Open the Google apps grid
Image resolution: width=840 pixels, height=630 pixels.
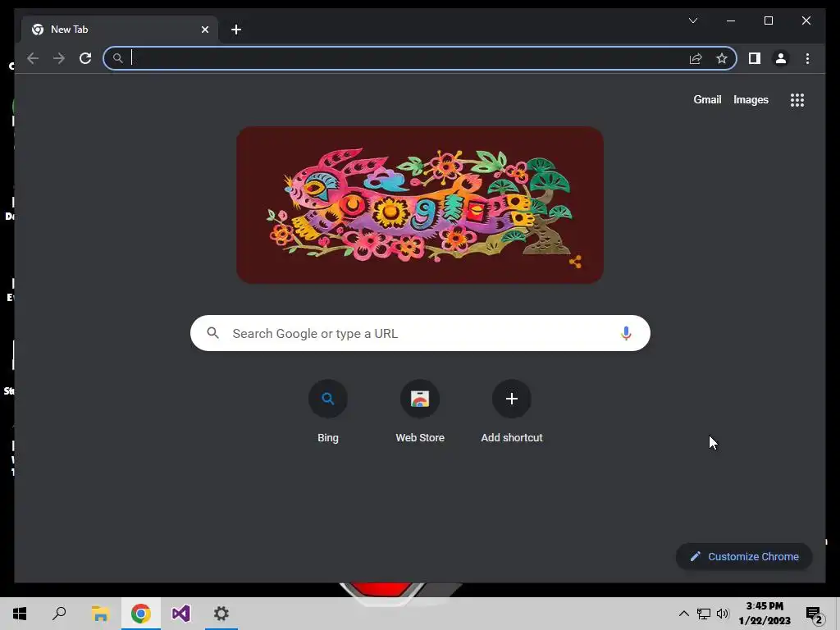[x=797, y=100]
